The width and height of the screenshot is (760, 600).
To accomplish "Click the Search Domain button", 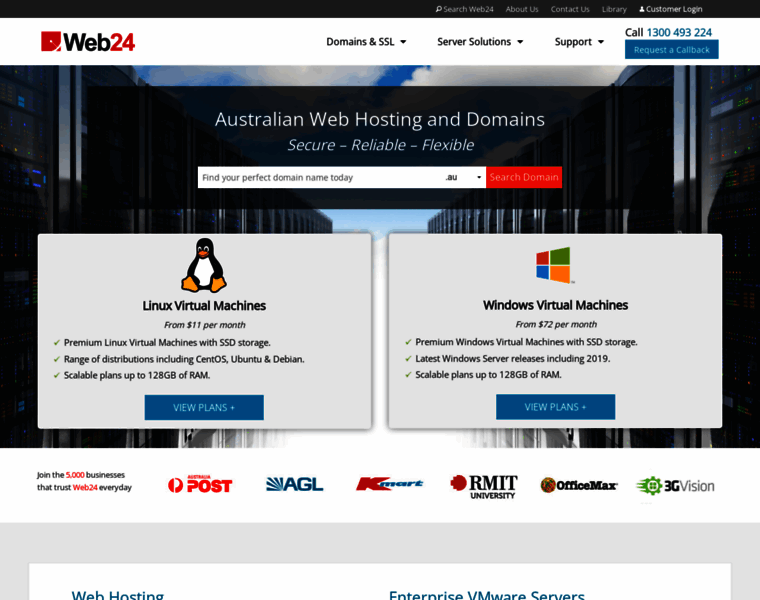I will tap(524, 177).
